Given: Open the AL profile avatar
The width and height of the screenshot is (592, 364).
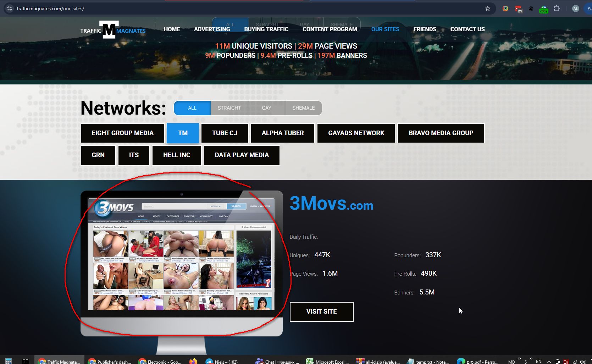Looking at the screenshot, I should 575,9.
